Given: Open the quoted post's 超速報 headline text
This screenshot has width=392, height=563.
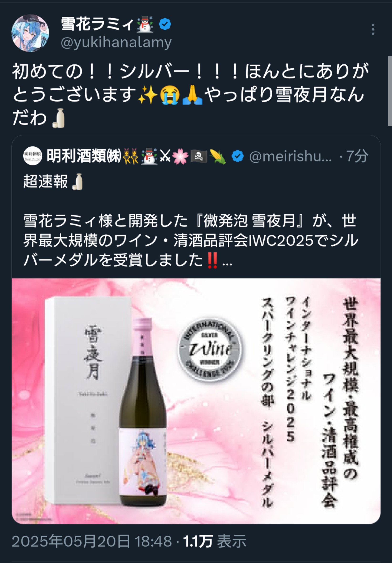Looking at the screenshot, I should 45,182.
